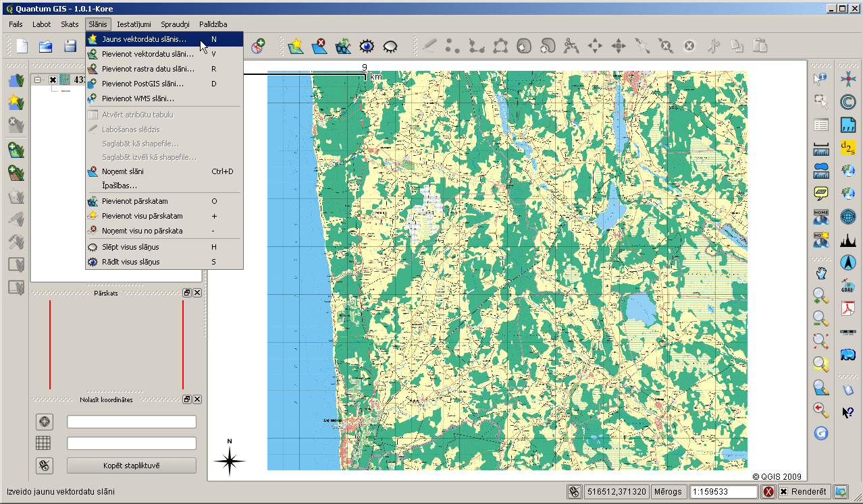The image size is (863, 504).
Task: Show all layers with the open eye icon
Action: 367,46
